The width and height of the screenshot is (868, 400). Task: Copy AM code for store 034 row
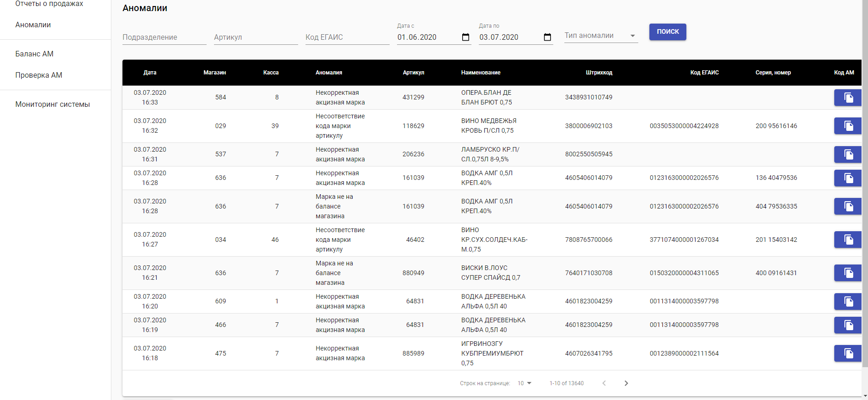click(x=848, y=240)
